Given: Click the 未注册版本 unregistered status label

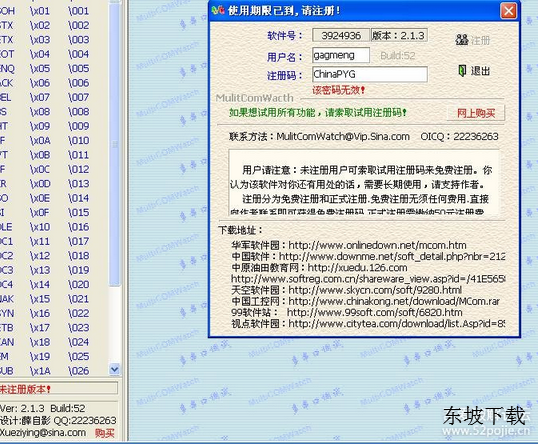Looking at the screenshot, I should click(26, 389).
